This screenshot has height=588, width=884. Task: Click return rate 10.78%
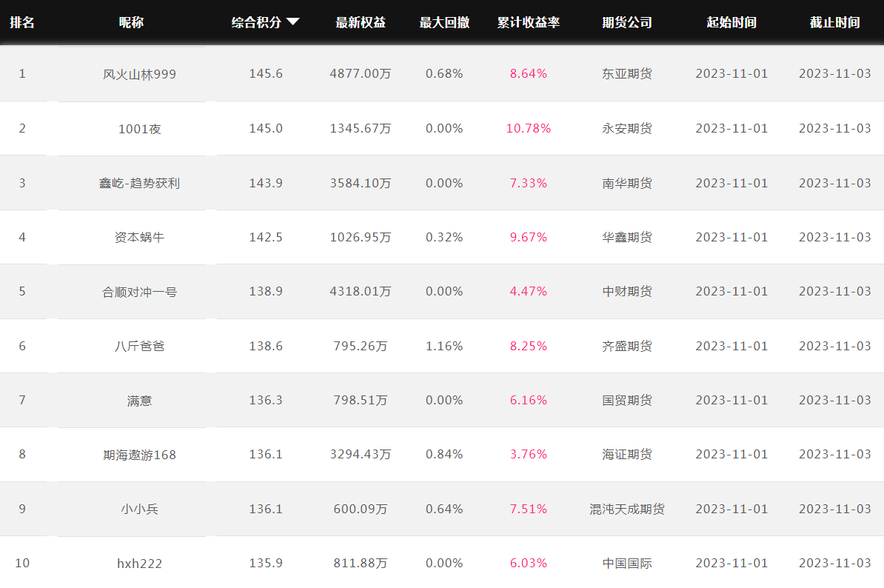click(x=529, y=129)
